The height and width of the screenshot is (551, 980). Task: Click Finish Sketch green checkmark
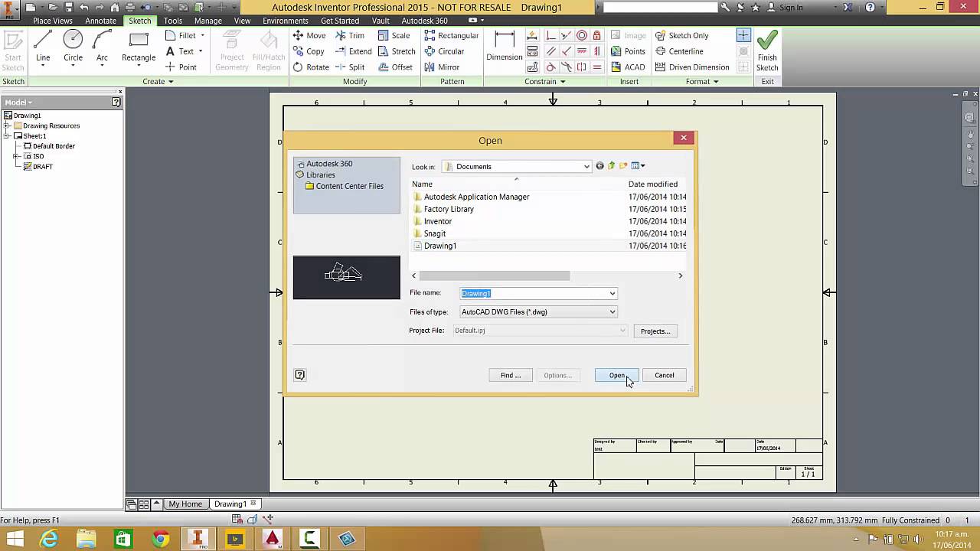pyautogui.click(x=767, y=51)
